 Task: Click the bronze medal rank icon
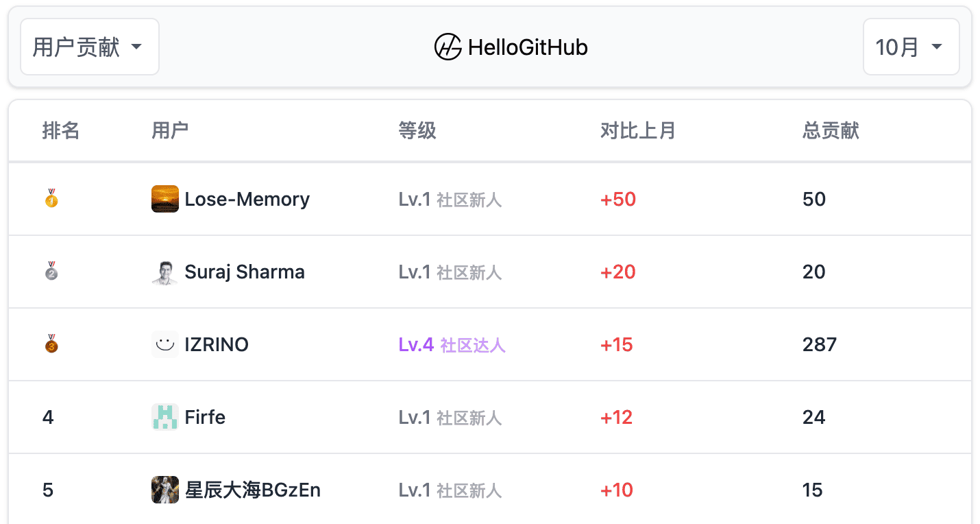[x=51, y=344]
